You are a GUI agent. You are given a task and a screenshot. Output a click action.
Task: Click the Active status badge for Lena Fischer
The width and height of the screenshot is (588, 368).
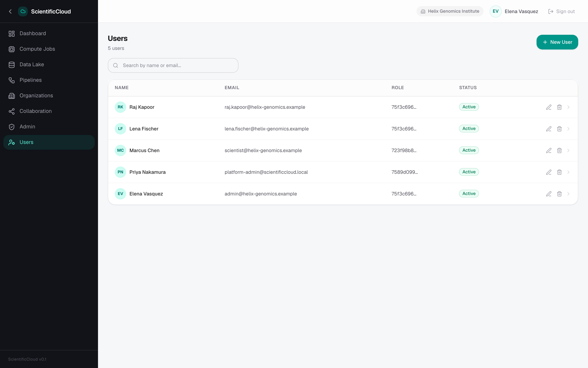pyautogui.click(x=469, y=129)
